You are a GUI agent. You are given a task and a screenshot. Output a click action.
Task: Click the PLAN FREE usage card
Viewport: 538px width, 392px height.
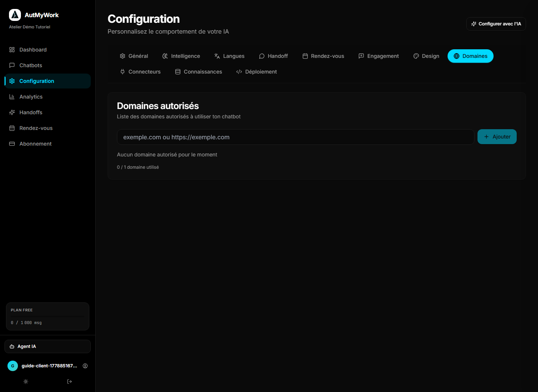(x=47, y=316)
